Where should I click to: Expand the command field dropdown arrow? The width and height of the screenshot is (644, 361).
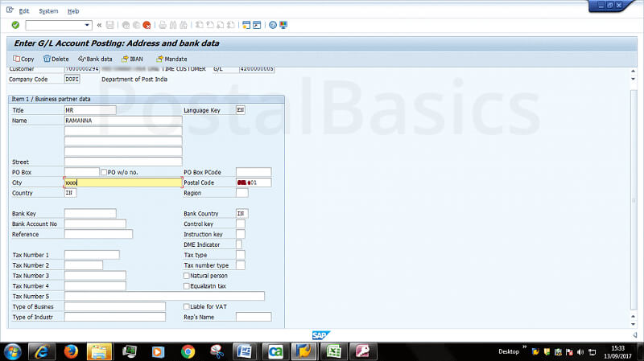click(x=88, y=25)
